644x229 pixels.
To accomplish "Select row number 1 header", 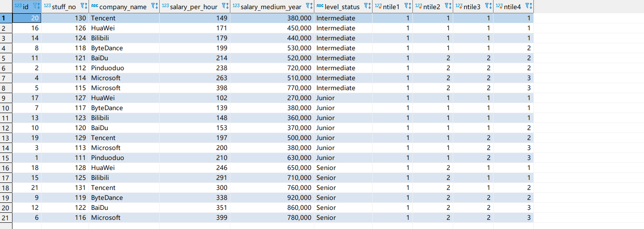I will click(6, 18).
